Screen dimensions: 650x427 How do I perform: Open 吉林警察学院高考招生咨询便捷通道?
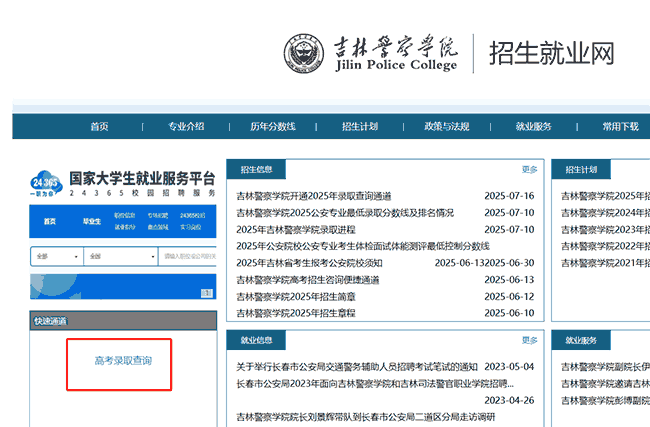[308, 280]
